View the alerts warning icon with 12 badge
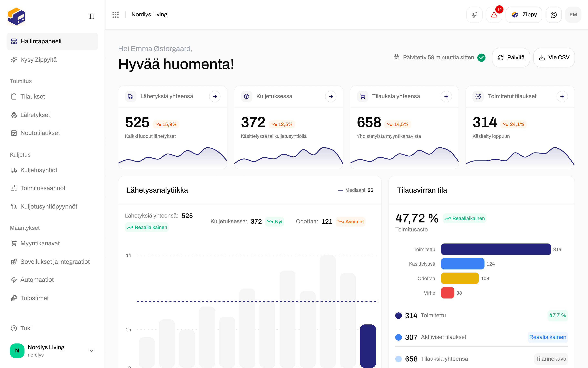588x368 pixels. pos(494,15)
